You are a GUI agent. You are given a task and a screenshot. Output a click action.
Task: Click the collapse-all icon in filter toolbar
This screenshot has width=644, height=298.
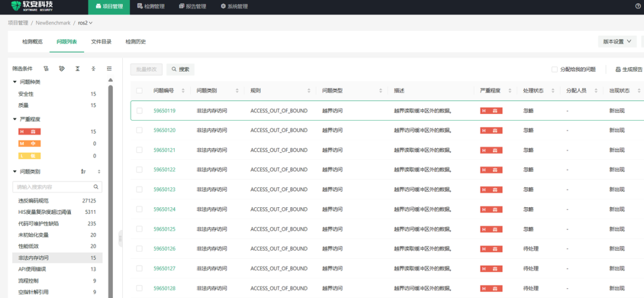coord(93,69)
